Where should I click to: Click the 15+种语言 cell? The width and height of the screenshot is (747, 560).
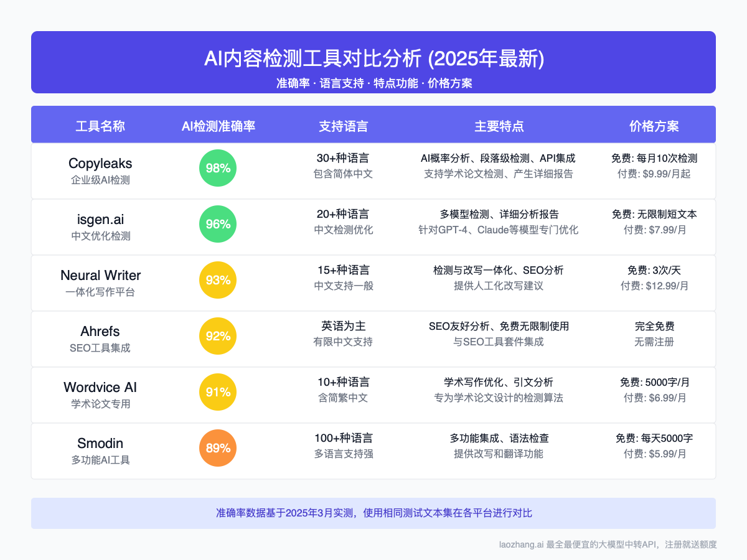coord(343,270)
